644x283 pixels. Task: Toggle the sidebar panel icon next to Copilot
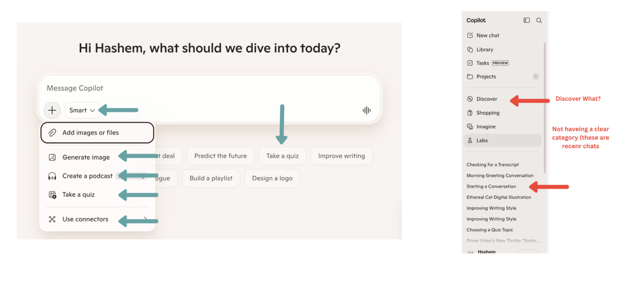(x=526, y=20)
